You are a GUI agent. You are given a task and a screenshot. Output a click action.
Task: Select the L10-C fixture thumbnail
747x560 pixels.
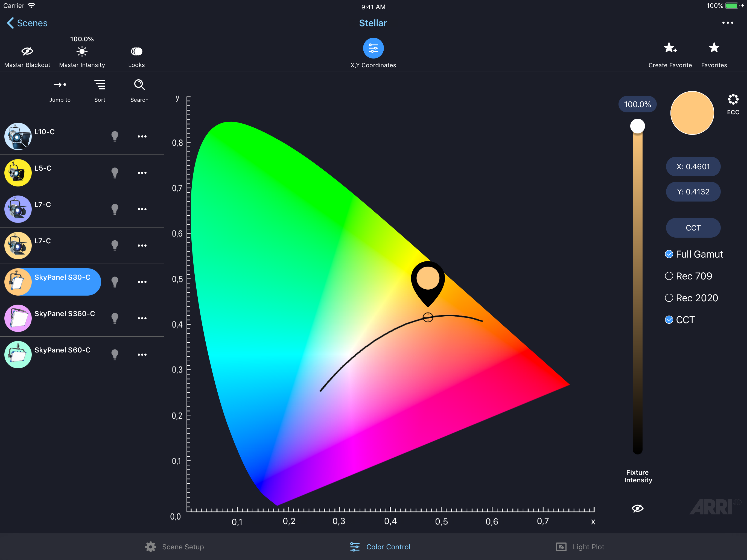(18, 136)
